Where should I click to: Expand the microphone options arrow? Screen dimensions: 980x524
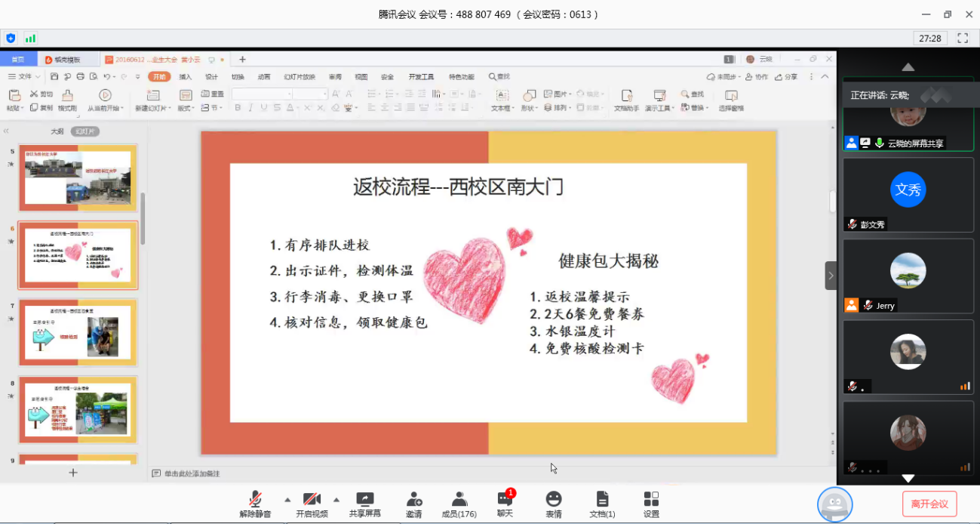pos(287,499)
